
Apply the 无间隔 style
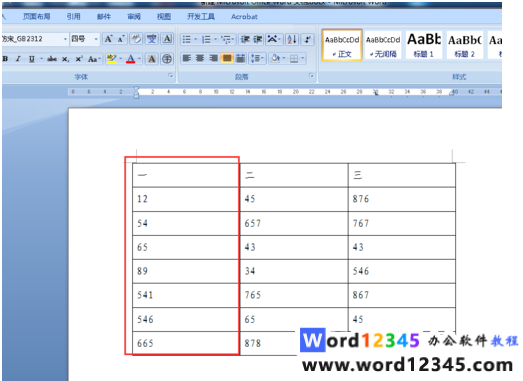pyautogui.click(x=383, y=45)
